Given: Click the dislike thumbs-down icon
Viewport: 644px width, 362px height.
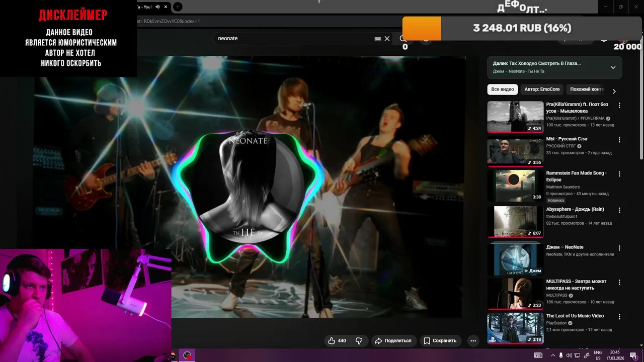Looking at the screenshot, I should 359,341.
